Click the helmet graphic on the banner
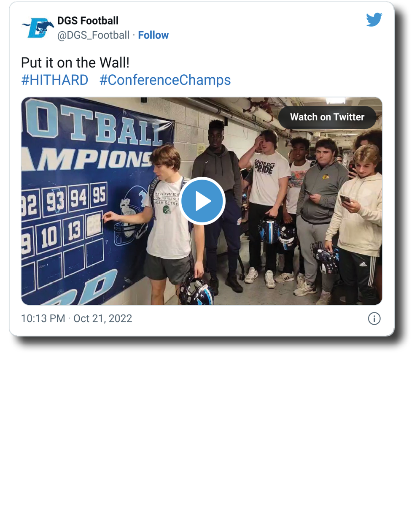This screenshot has height=518, width=420. click(130, 215)
